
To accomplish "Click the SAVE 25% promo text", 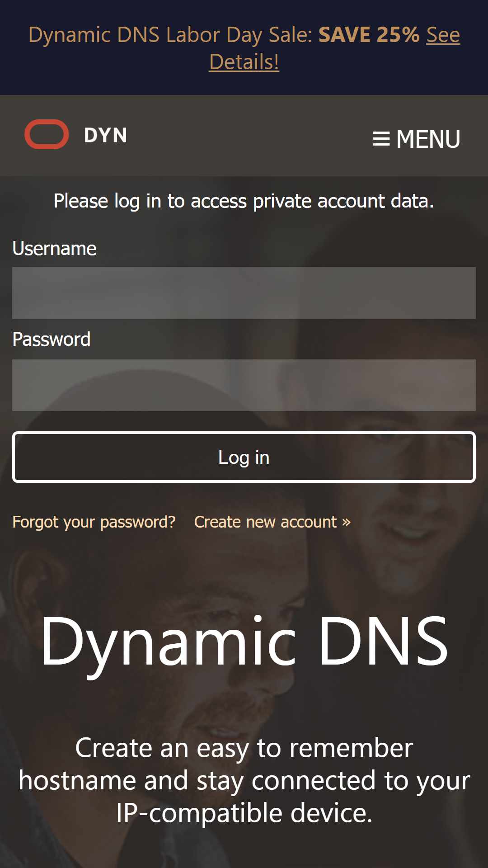I will tap(369, 35).
